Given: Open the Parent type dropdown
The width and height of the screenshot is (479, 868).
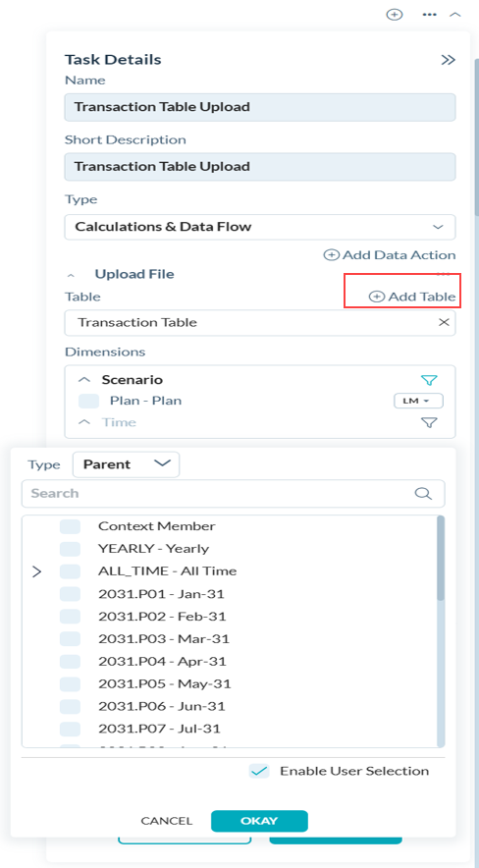Looking at the screenshot, I should point(126,464).
